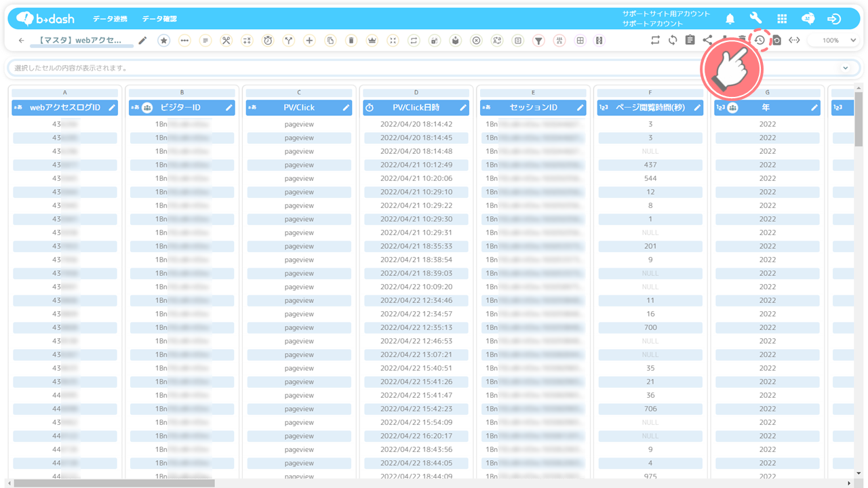
Task: Expand the selected cell content bar chevron
Action: [845, 68]
